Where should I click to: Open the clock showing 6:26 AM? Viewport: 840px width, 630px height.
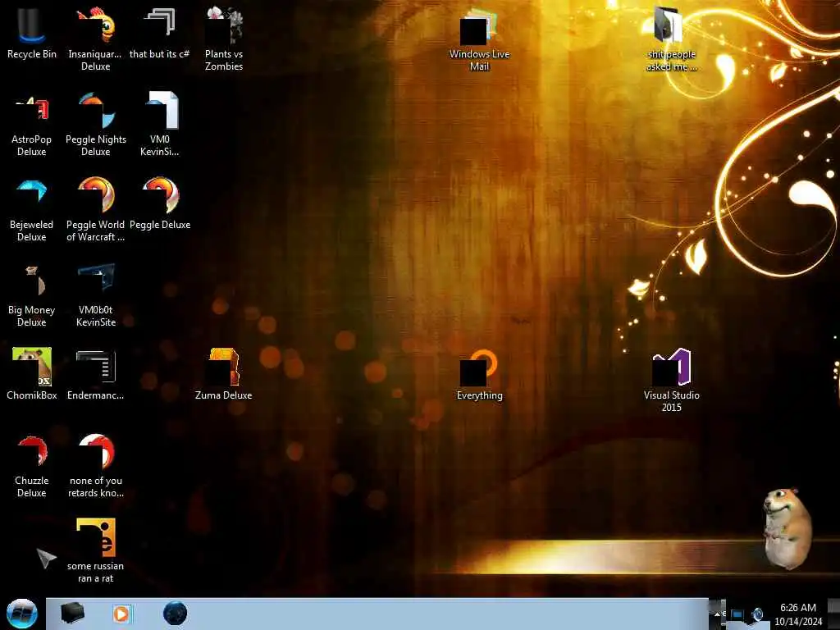click(x=798, y=614)
